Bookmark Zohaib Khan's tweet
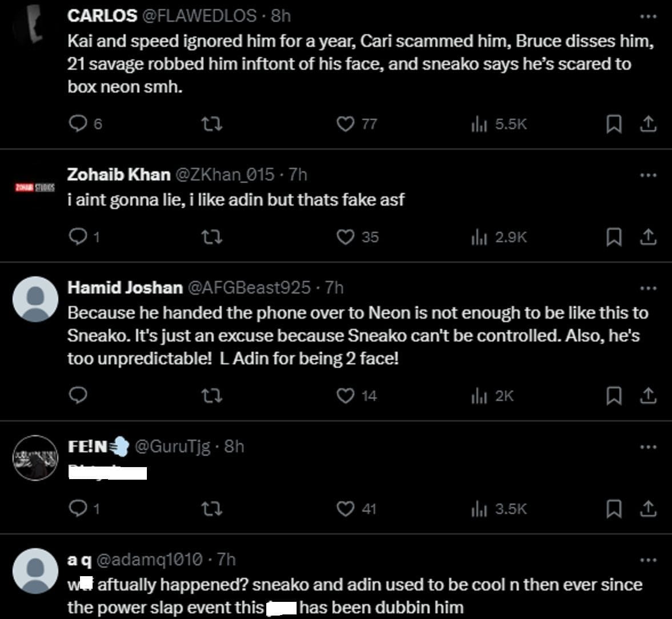 (x=613, y=236)
